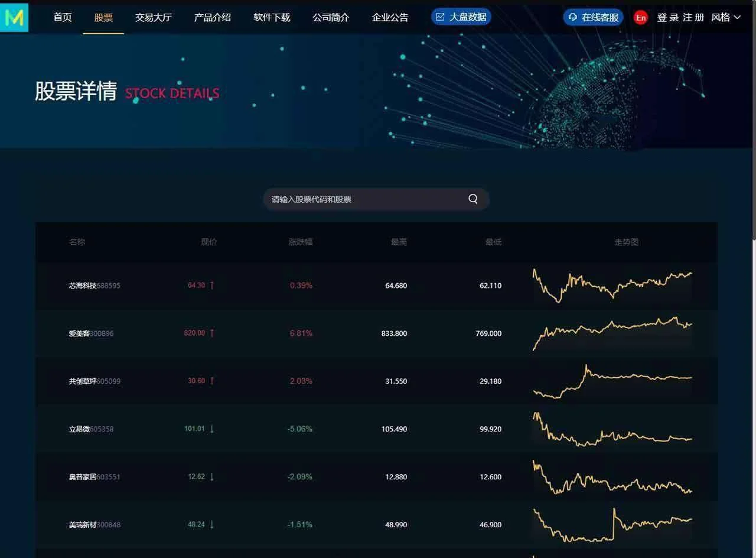
Task: Open the 首页 home menu item
Action: 63,17
